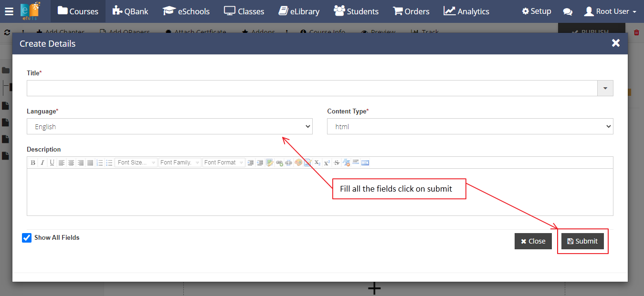Remove hyperlink from description
The image size is (644, 296).
pyautogui.click(x=288, y=163)
